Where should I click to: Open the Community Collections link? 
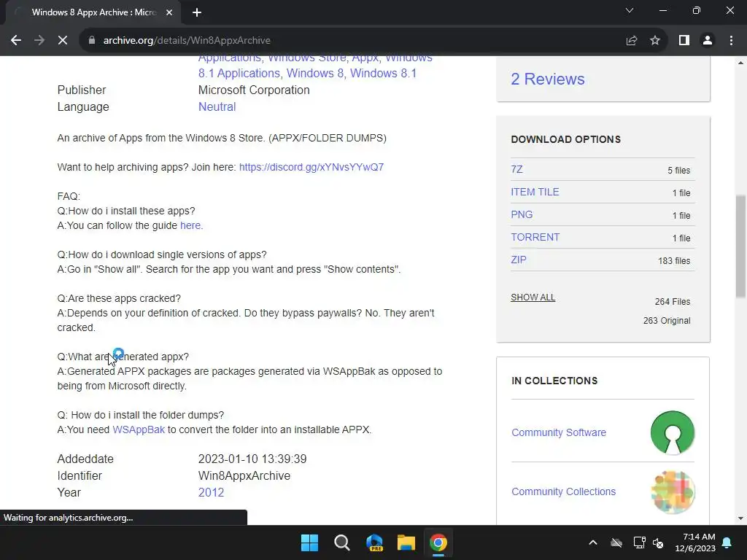click(564, 491)
